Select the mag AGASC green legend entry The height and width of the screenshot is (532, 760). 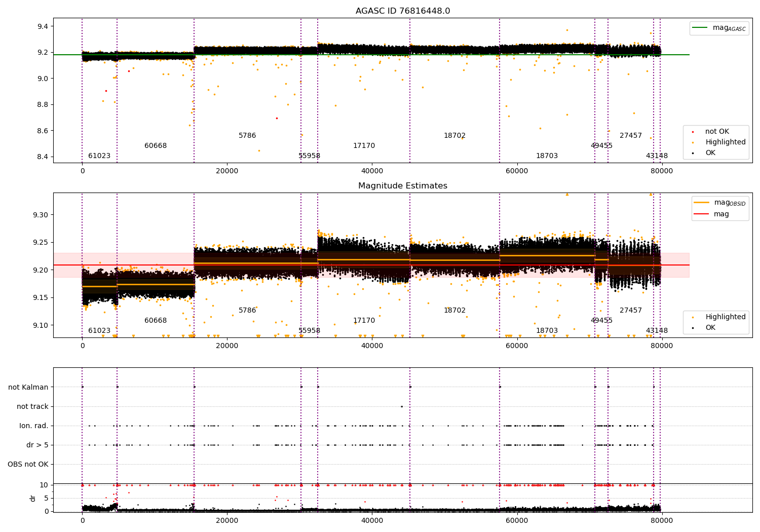(719, 28)
